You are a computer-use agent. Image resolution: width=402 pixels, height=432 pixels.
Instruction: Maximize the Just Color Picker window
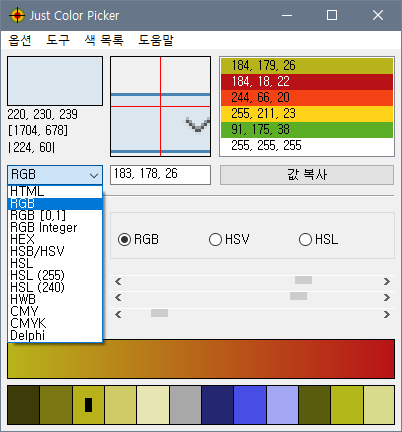332,15
